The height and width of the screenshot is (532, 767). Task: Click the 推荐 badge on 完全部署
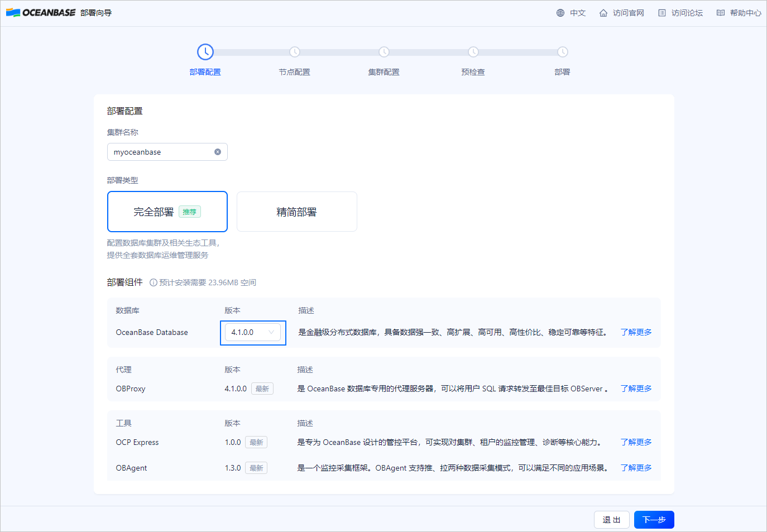tap(189, 212)
